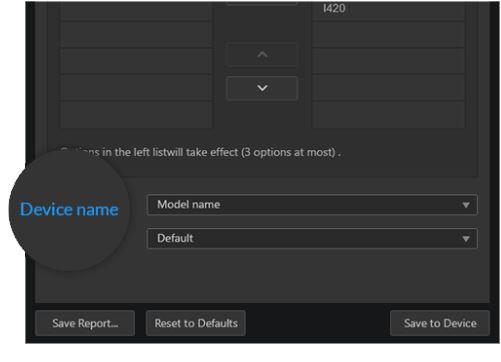
Task: Click Reset to Defaults button
Action: pyautogui.click(x=196, y=323)
